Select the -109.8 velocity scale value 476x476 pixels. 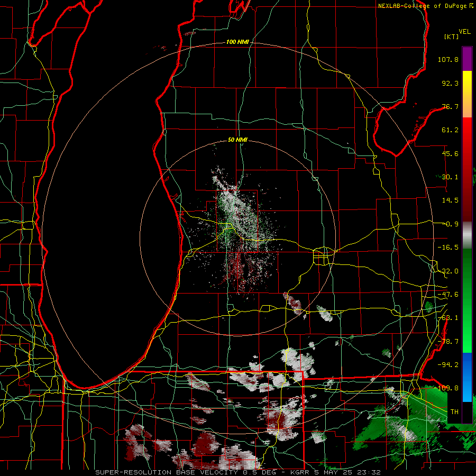[448, 388]
